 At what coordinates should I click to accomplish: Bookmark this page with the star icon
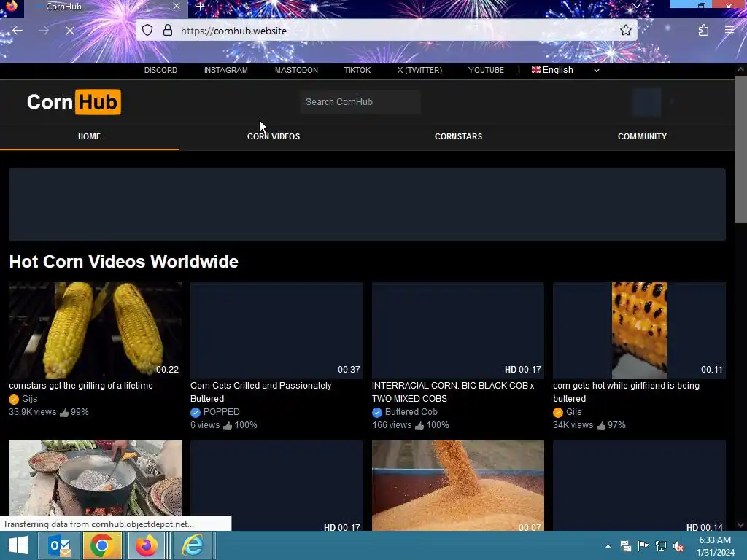tap(625, 31)
